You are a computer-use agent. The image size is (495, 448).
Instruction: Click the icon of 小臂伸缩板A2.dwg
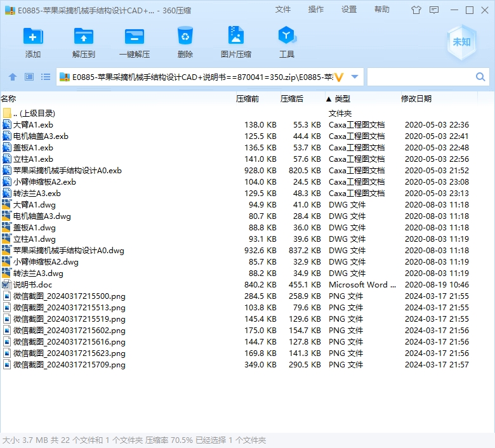tap(6, 261)
